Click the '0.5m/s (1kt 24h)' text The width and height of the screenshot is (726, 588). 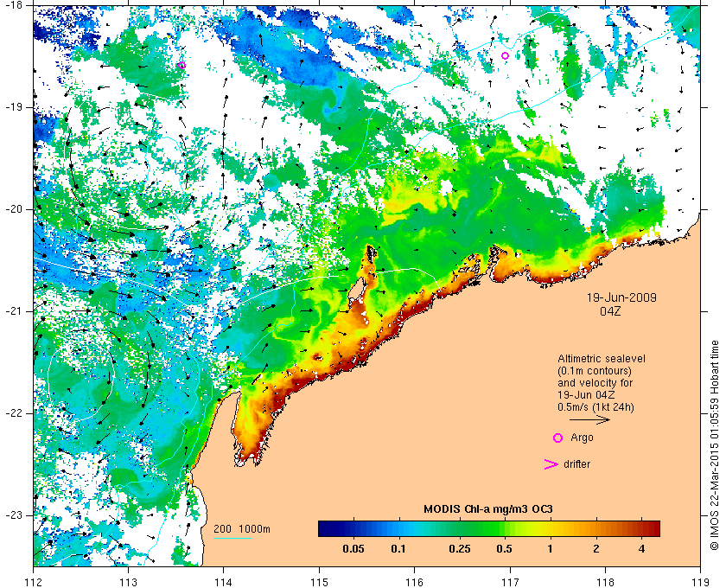pos(595,407)
